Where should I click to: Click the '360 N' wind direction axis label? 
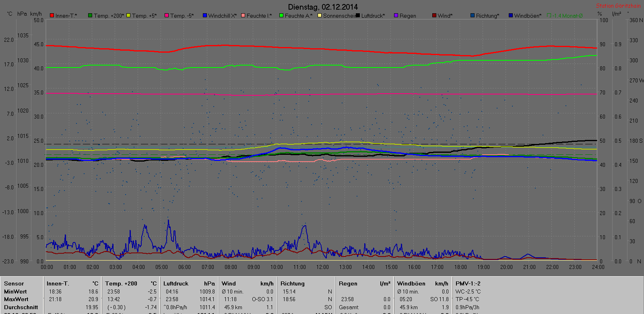636,20
